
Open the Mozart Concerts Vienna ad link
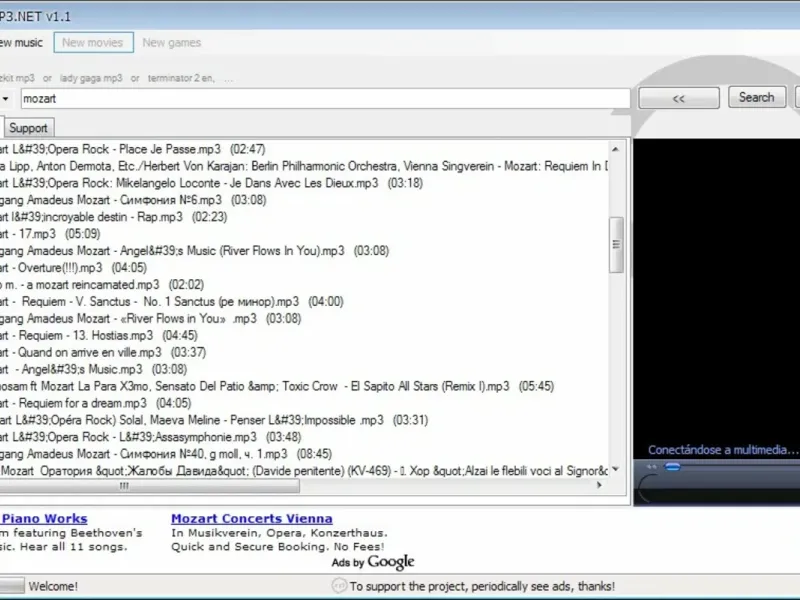(x=252, y=518)
